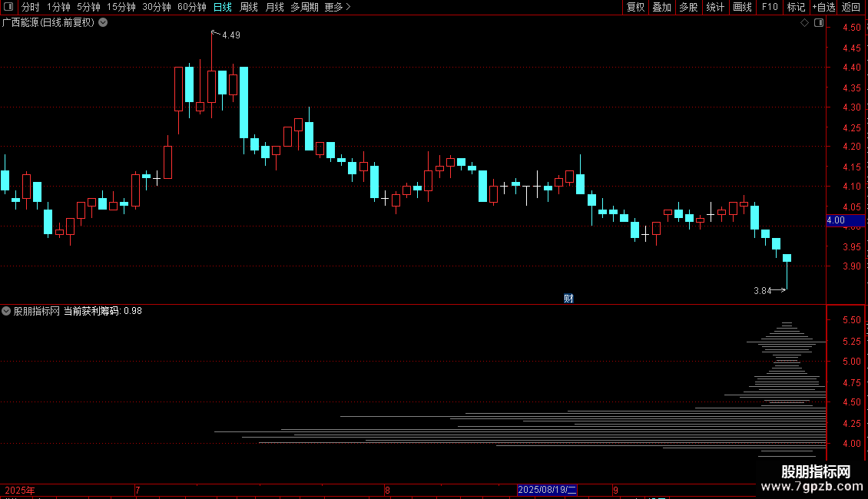Click the 叠加 overlay button
Image resolution: width=868 pixels, height=499 pixels.
click(661, 7)
